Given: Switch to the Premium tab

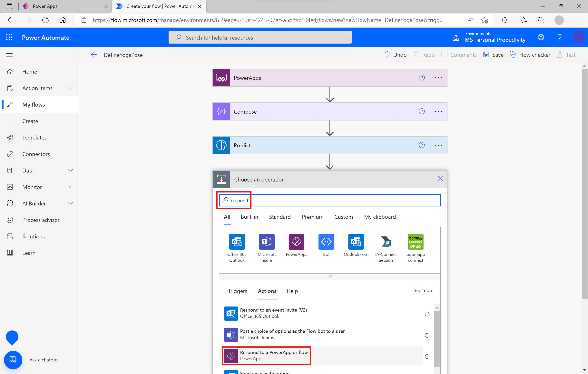Looking at the screenshot, I should (313, 217).
